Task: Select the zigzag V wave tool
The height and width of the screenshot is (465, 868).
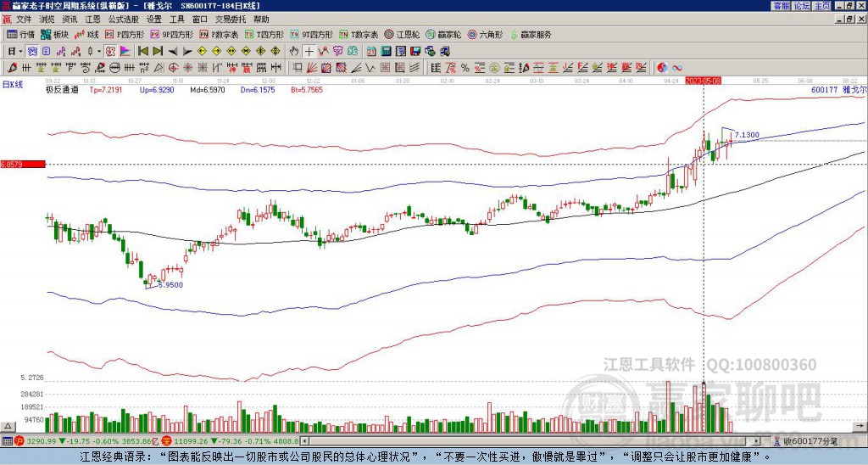Action: point(370,68)
